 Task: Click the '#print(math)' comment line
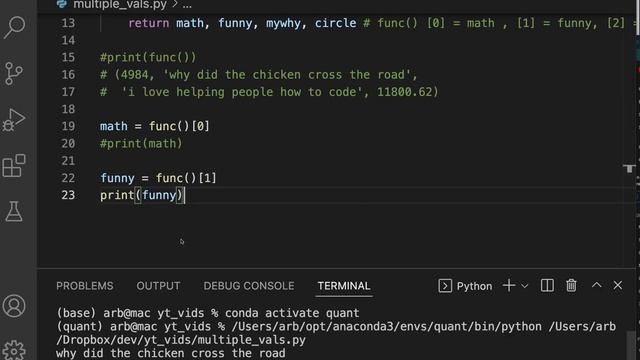coord(141,144)
